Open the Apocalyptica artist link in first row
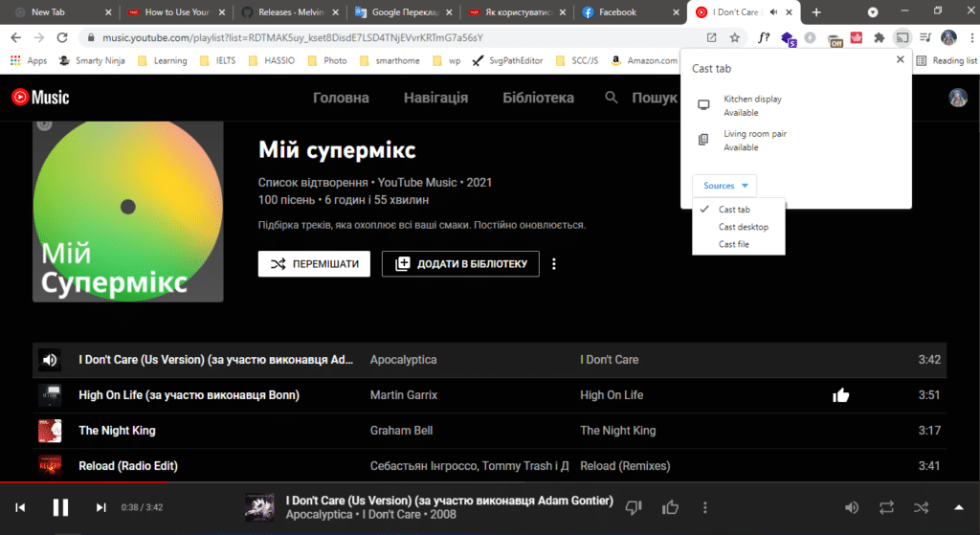The image size is (980, 535). (403, 360)
